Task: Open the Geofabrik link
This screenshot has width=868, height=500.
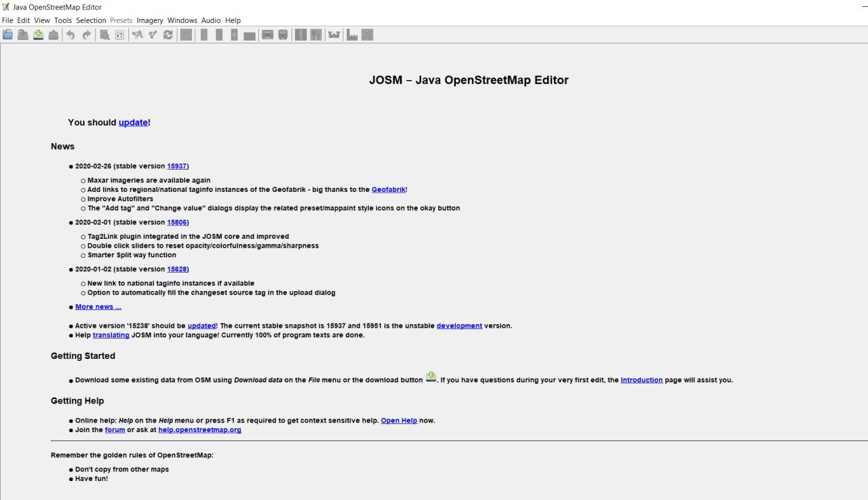Action: pyautogui.click(x=389, y=190)
